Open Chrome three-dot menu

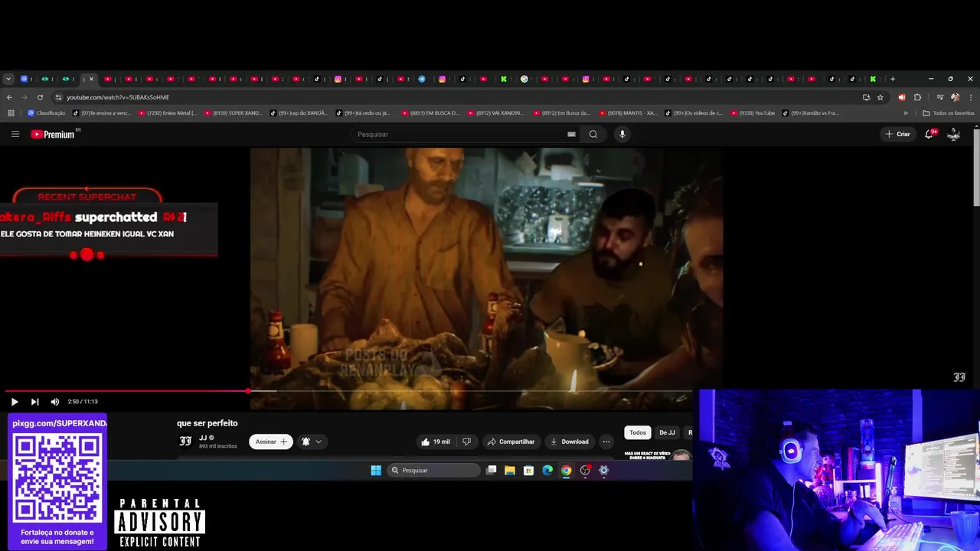click(x=971, y=97)
